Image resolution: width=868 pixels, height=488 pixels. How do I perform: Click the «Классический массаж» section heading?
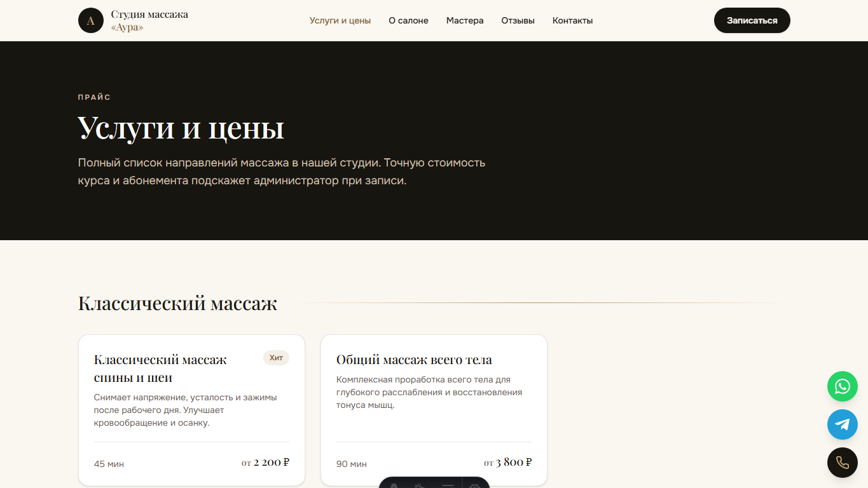click(x=177, y=303)
